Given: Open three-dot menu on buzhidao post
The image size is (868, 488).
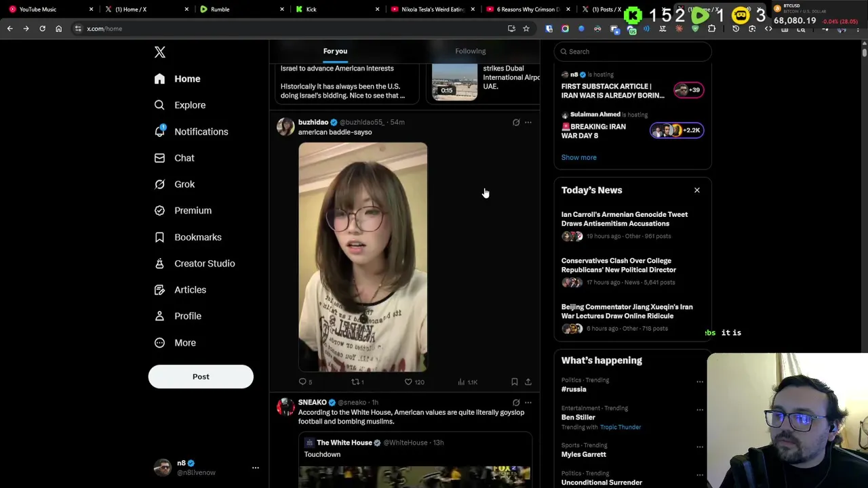Looking at the screenshot, I should [x=528, y=123].
